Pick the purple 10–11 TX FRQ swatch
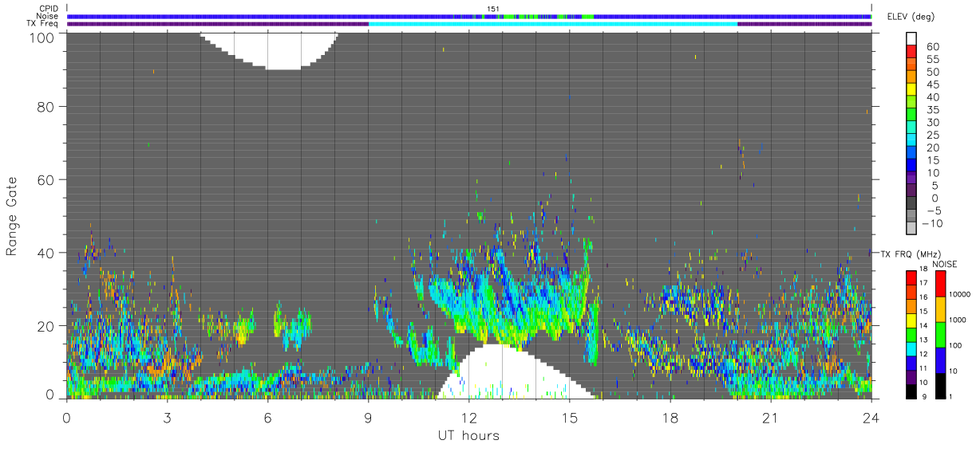Viewport: 980px width, 452px height. 911,376
